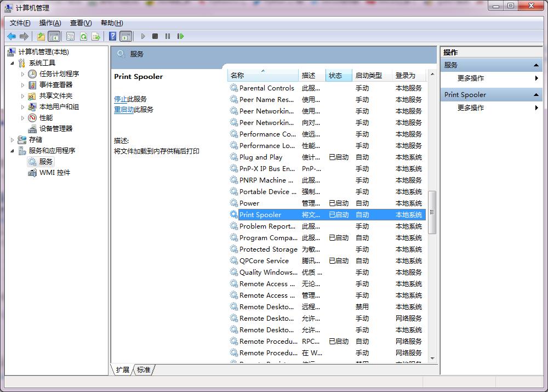Screen dimensions: 548x392
Task: Select the 设备管理器 tree item
Action: (x=55, y=129)
